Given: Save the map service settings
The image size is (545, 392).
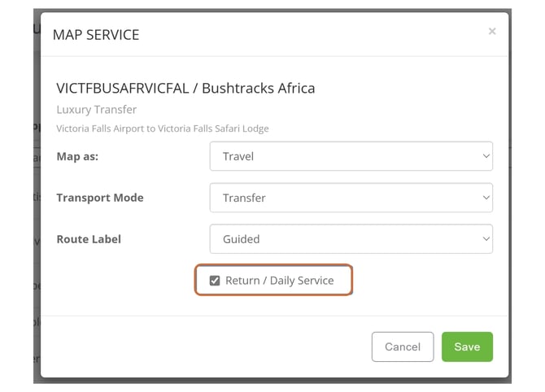Looking at the screenshot, I should click(x=466, y=346).
